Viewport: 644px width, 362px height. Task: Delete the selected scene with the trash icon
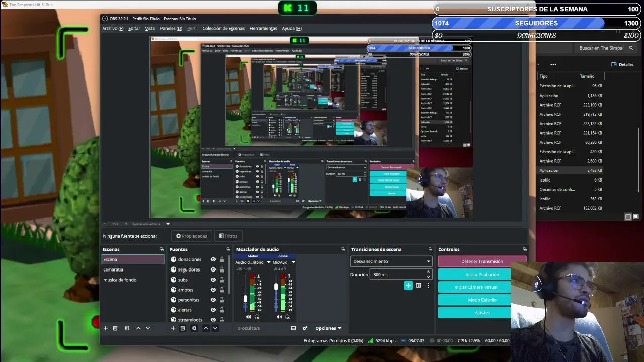tap(115, 328)
